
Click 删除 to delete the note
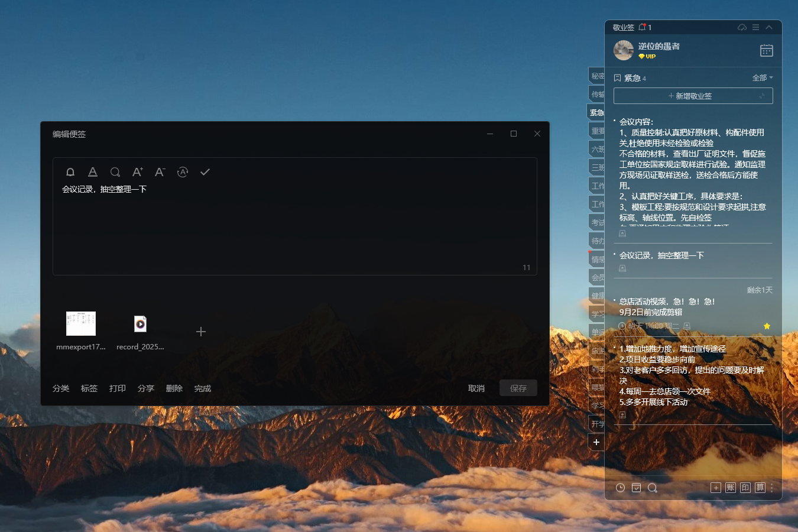[174, 388]
